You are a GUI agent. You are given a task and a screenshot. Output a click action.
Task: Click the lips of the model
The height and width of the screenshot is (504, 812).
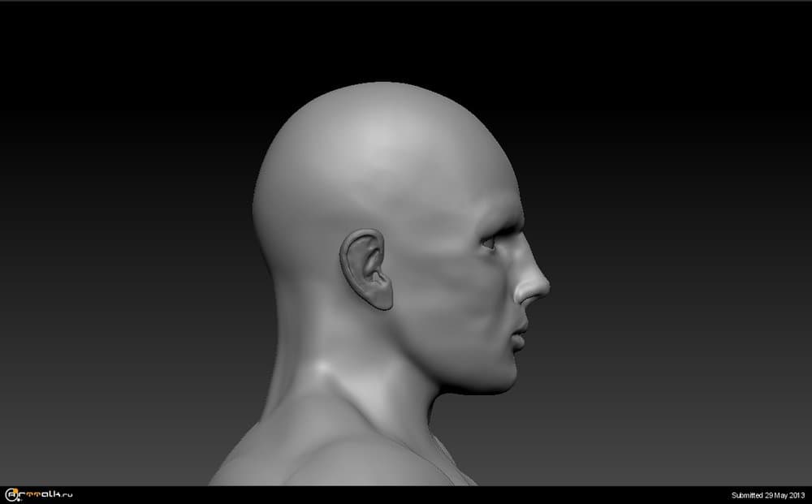point(520,334)
